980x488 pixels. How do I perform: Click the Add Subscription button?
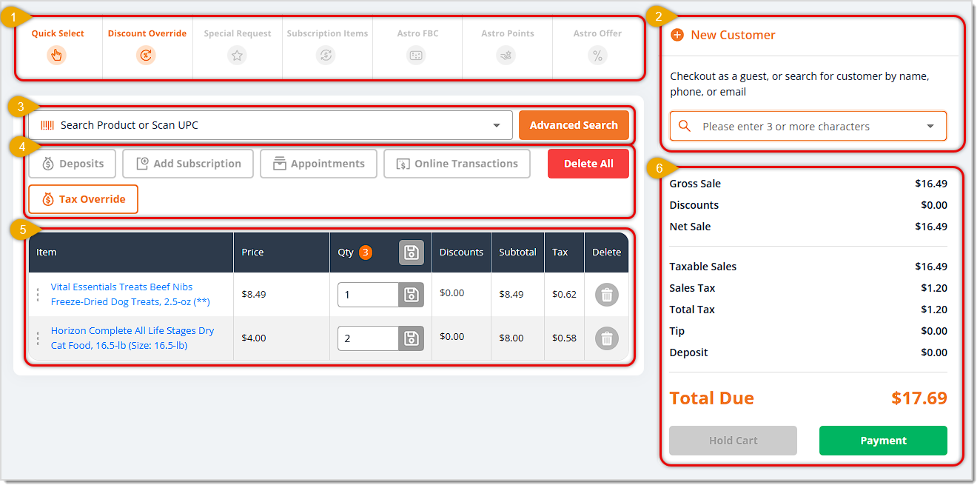point(188,164)
